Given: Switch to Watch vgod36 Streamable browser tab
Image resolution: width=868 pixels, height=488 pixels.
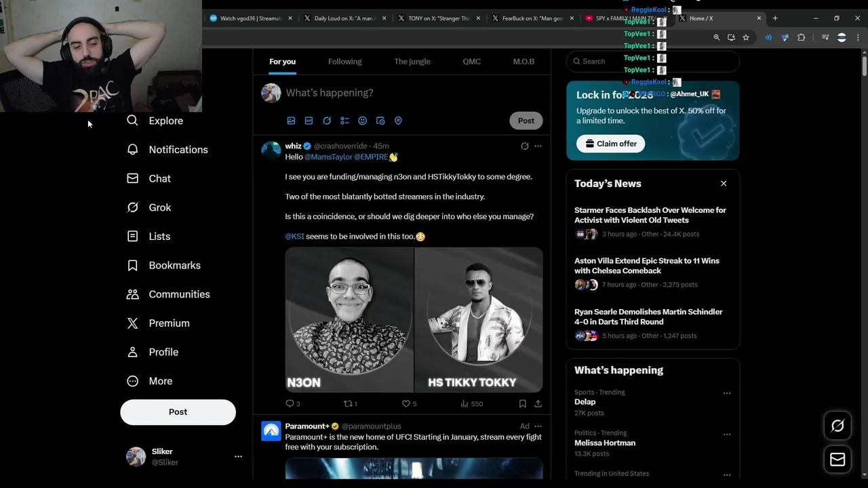Looking at the screenshot, I should point(250,18).
